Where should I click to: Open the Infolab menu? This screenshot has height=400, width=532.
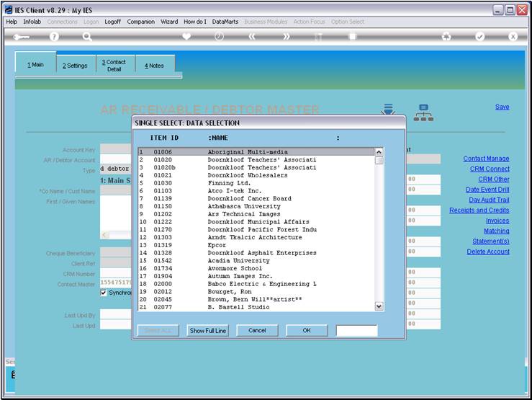(x=32, y=22)
